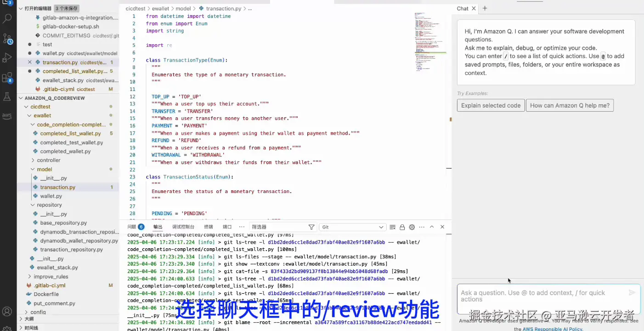Viewport: 644px width, 331px height.
Task: Show hidden panel tabs via ellipsis
Action: (x=242, y=227)
